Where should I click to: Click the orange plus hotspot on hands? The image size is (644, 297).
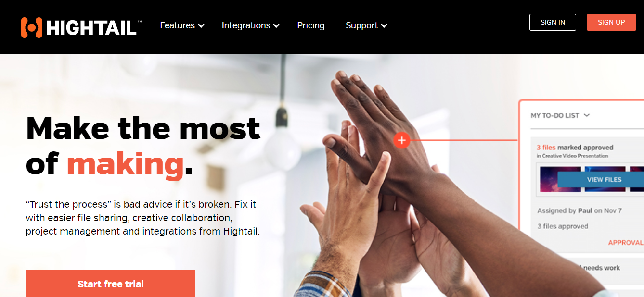[x=401, y=140]
